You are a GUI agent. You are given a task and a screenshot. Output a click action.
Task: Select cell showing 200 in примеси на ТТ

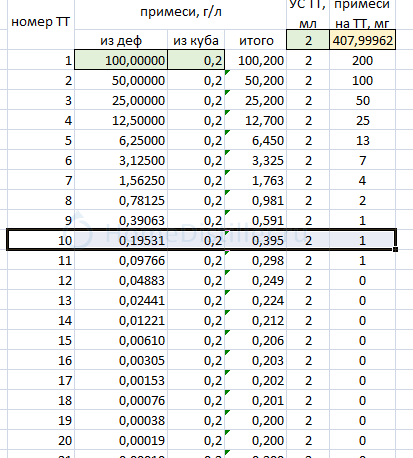363,60
